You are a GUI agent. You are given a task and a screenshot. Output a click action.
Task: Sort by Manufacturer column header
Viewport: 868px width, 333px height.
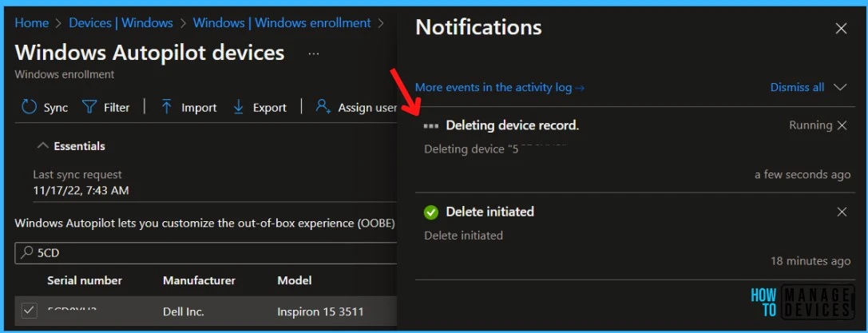click(x=199, y=280)
